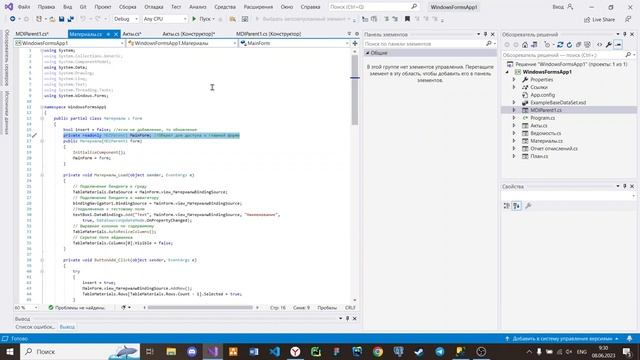Open the feedback icon next to Live Share

[628, 19]
